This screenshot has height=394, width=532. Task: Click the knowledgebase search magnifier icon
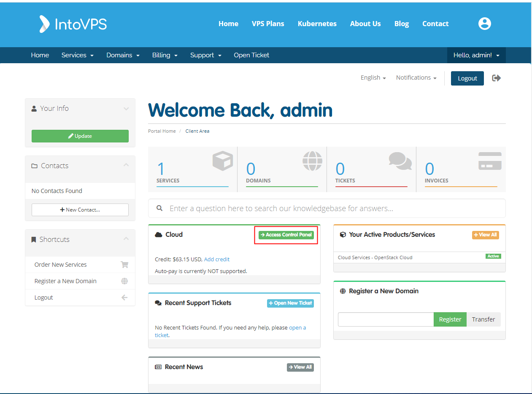coord(159,208)
